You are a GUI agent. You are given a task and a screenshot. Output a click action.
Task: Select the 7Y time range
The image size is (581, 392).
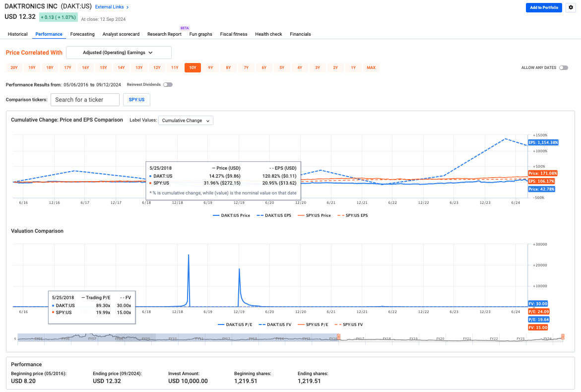click(x=246, y=68)
